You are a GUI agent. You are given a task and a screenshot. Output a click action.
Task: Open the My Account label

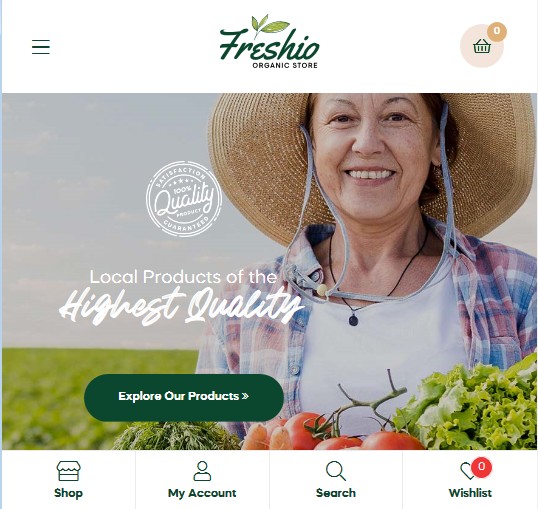202,493
